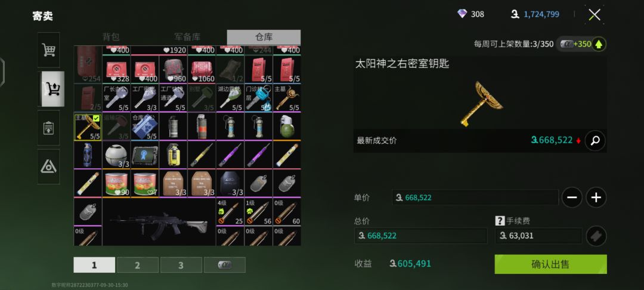Click the 确认出售 confirm sale button
644x290 pixels.
click(550, 264)
